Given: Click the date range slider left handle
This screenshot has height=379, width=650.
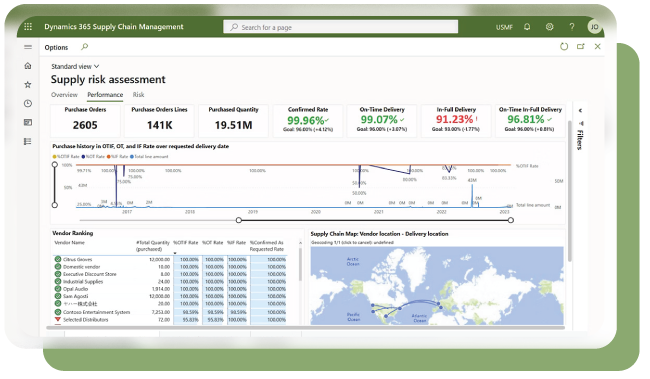Looking at the screenshot, I should (x=239, y=220).
